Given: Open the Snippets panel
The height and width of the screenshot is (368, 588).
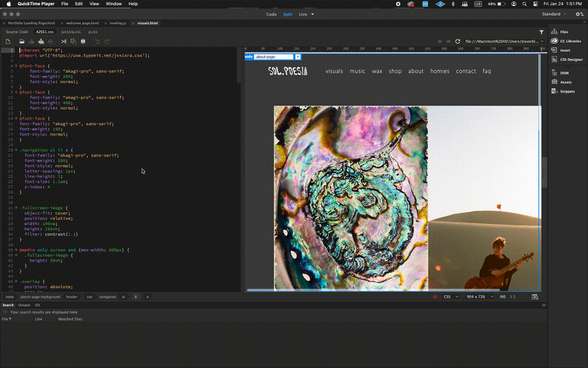Looking at the screenshot, I should [567, 91].
